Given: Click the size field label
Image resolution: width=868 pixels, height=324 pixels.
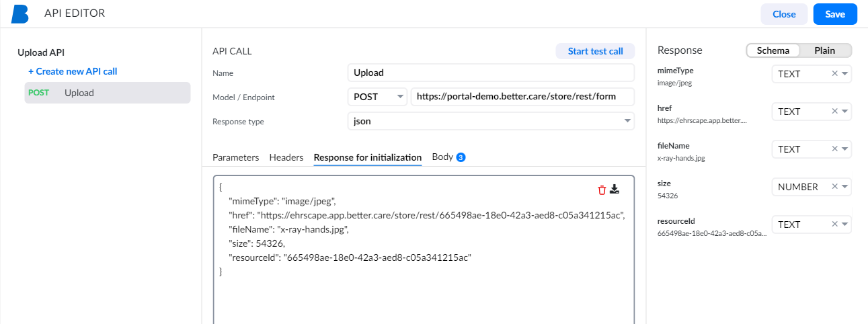Looking at the screenshot, I should tap(664, 183).
